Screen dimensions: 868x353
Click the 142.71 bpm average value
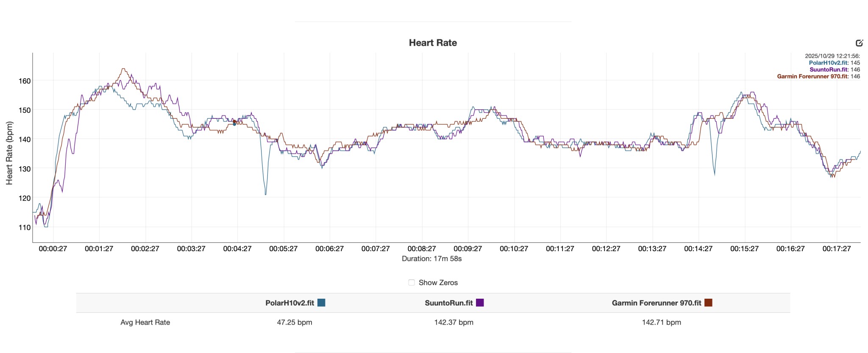tap(661, 322)
